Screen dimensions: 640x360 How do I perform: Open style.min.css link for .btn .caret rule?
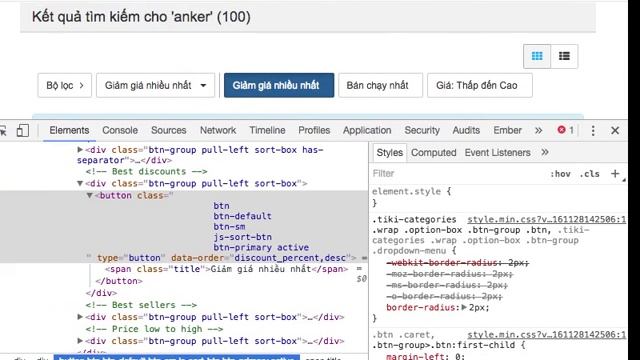click(546, 335)
